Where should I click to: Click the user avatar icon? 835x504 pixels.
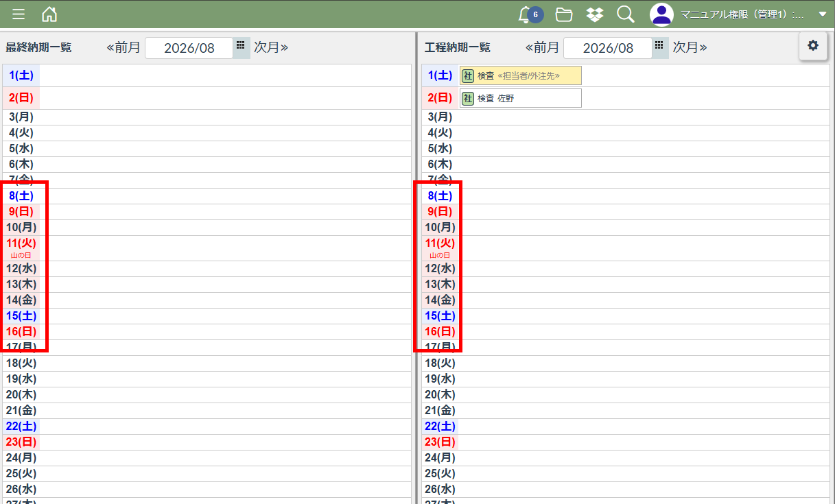661,14
